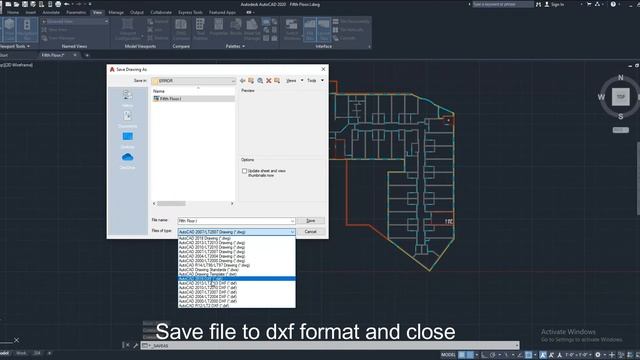Click the command line customize wrench icon
The width and height of the screenshot is (640, 360).
(x=136, y=346)
